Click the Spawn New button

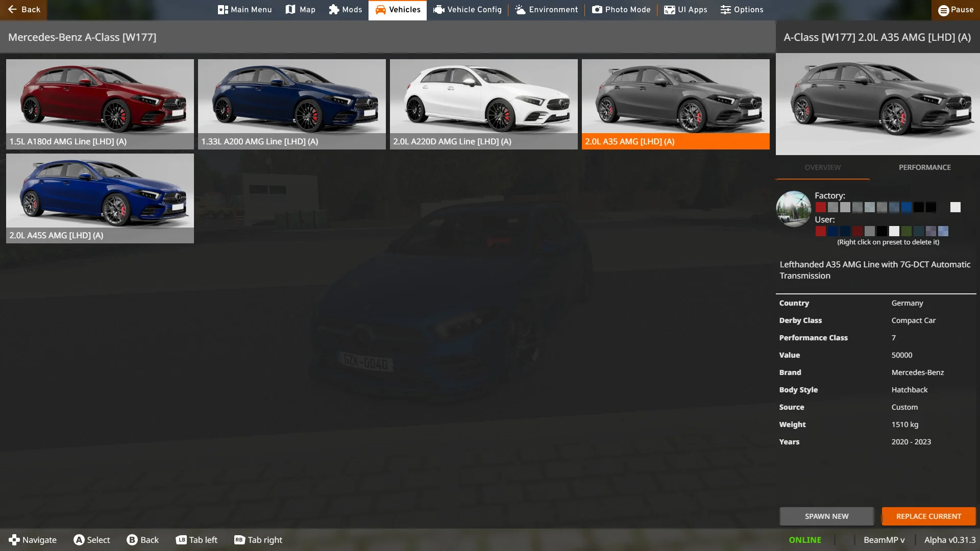point(826,516)
